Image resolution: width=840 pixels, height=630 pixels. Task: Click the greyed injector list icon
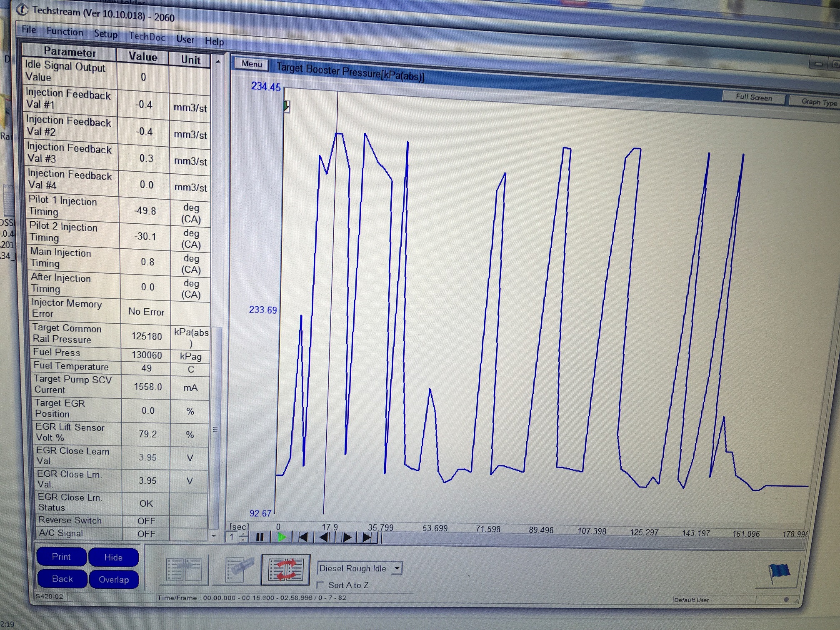239,570
